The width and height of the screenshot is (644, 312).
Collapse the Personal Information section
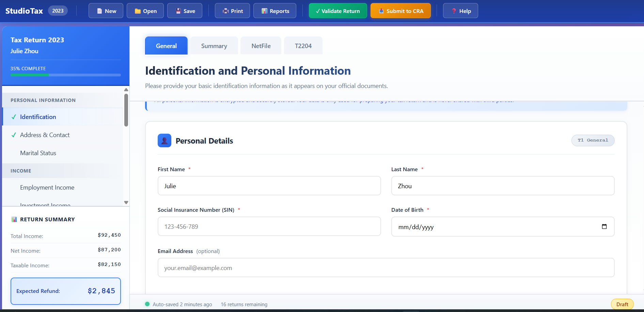pos(43,100)
